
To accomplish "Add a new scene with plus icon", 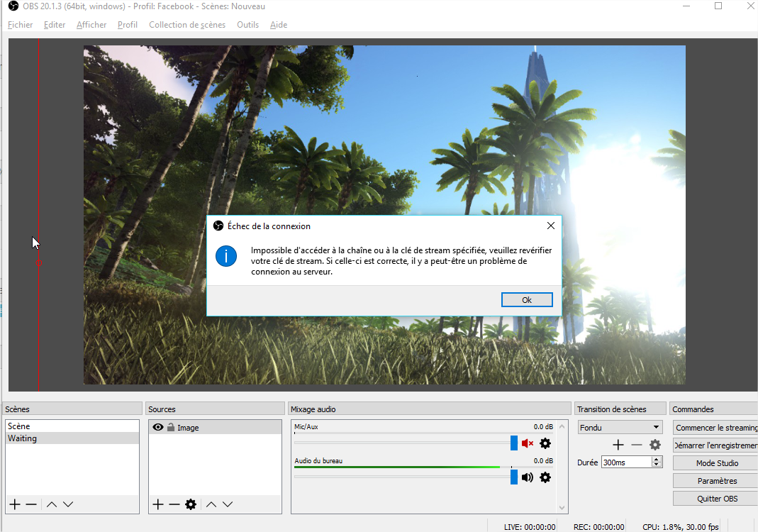I will pyautogui.click(x=15, y=504).
